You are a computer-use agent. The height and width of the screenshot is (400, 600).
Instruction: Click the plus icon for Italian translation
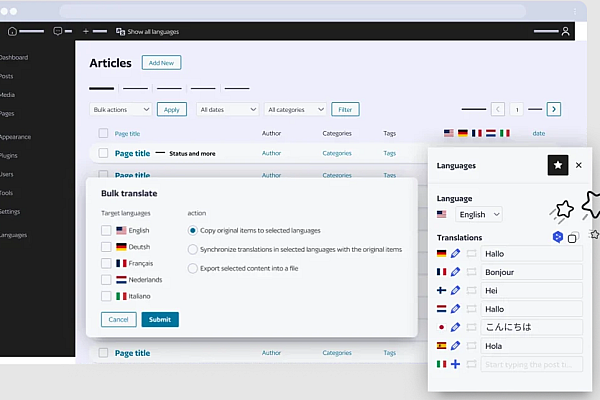456,364
